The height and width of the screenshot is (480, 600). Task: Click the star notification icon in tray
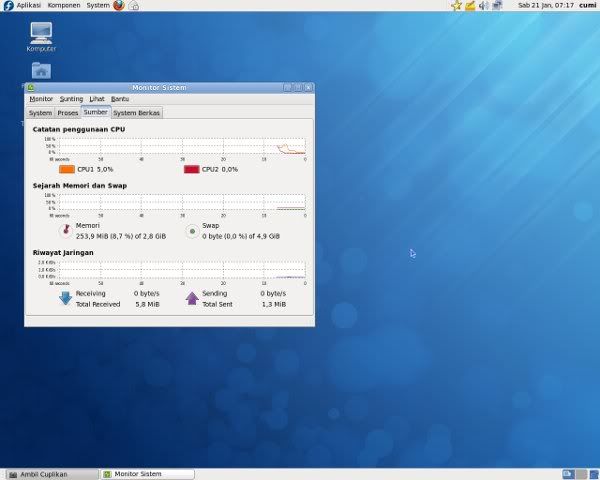(x=456, y=5)
